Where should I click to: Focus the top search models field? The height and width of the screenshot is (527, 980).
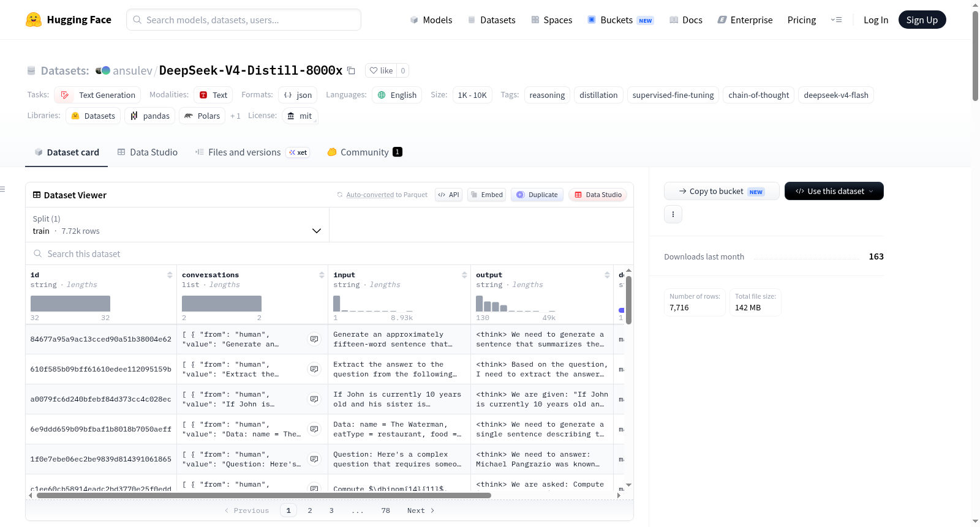(x=244, y=20)
